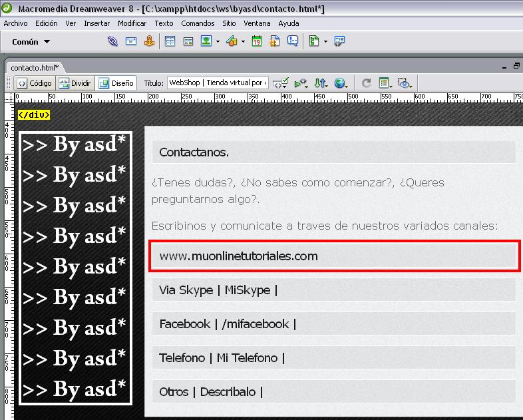The width and height of the screenshot is (523, 420).
Task: Open the Visual Aids eye icon
Action: click(x=405, y=83)
